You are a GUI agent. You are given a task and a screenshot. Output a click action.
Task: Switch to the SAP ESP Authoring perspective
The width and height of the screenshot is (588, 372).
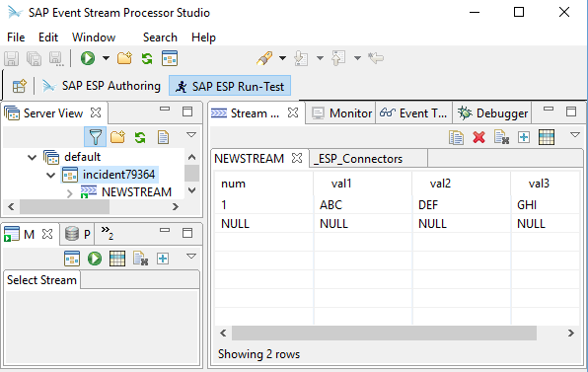tap(102, 86)
